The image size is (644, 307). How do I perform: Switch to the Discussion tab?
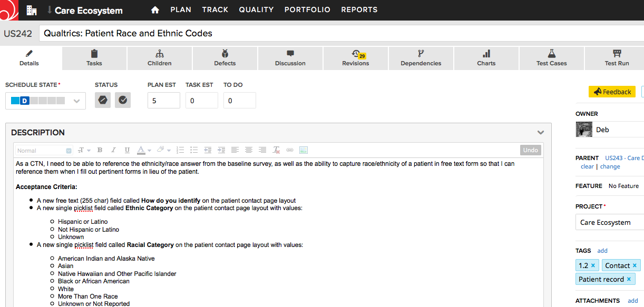click(x=290, y=58)
